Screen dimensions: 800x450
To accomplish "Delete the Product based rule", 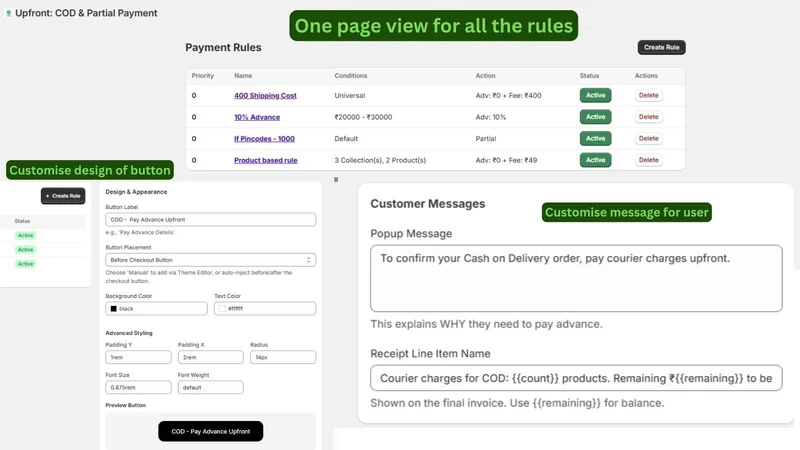I will [648, 160].
